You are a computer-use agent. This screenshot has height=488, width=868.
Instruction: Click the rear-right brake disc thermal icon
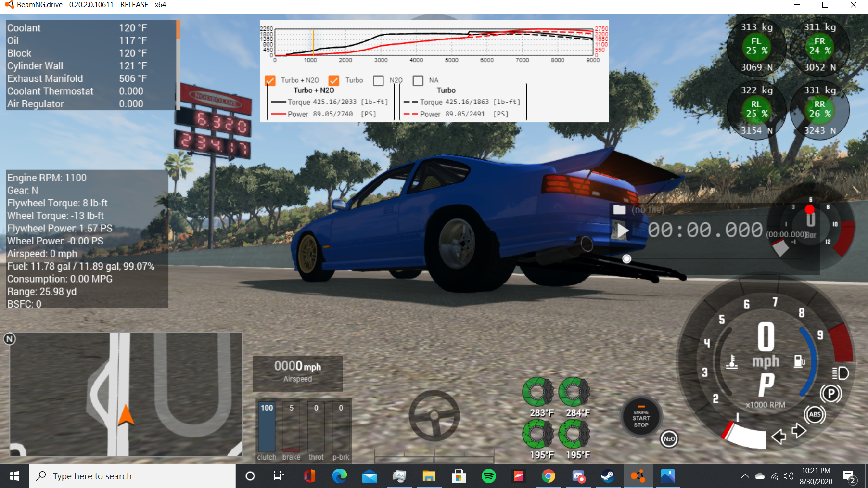click(x=574, y=434)
